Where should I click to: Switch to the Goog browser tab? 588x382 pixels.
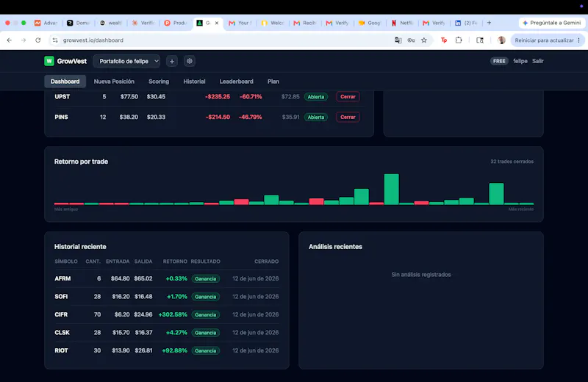[370, 23]
